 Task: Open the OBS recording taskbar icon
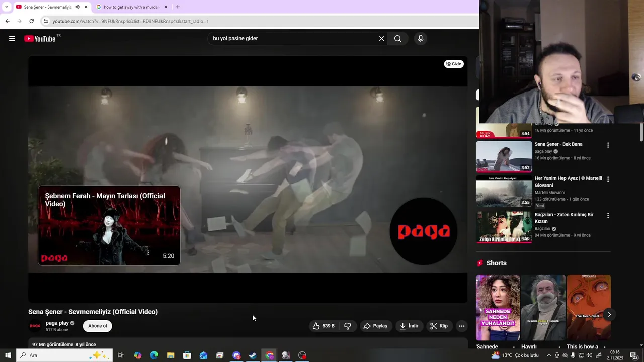coord(302,355)
